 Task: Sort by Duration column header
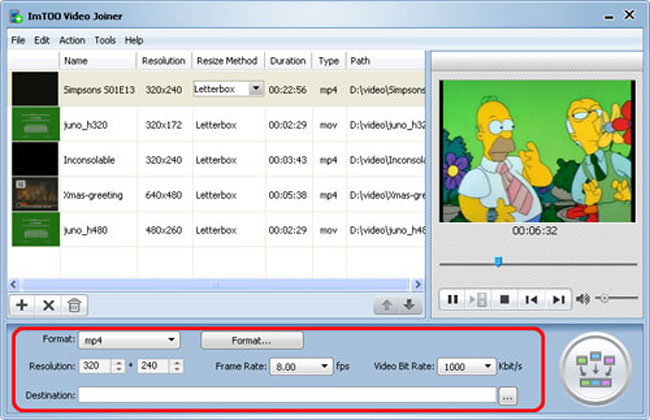tap(288, 61)
